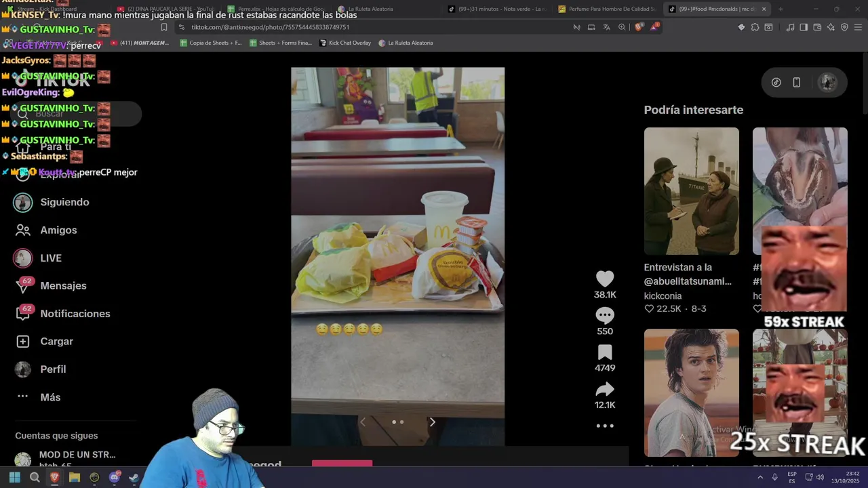Open the Brave Shields lion icon
Viewport: 868px width, 488px height.
tap(638, 27)
